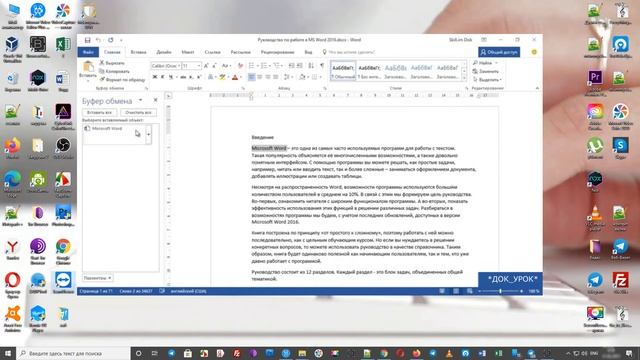This screenshot has width=640, height=360.
Task: Switch to the Рецензирование tab
Action: coord(278,52)
